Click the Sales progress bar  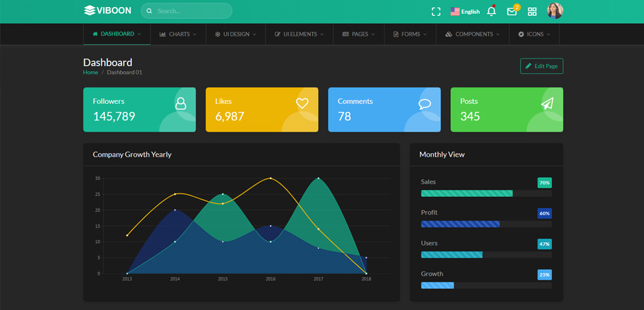coord(486,194)
